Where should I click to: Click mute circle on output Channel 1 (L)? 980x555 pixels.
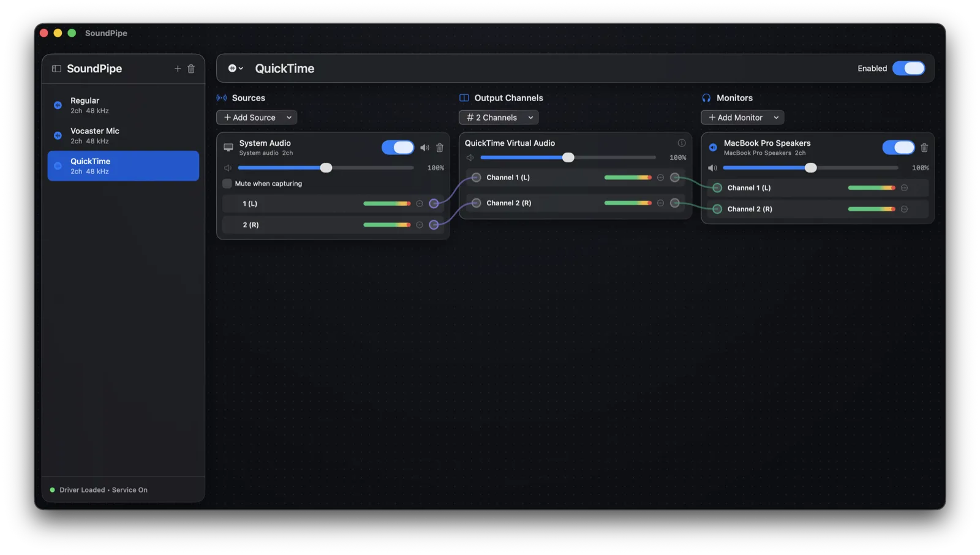click(x=660, y=178)
